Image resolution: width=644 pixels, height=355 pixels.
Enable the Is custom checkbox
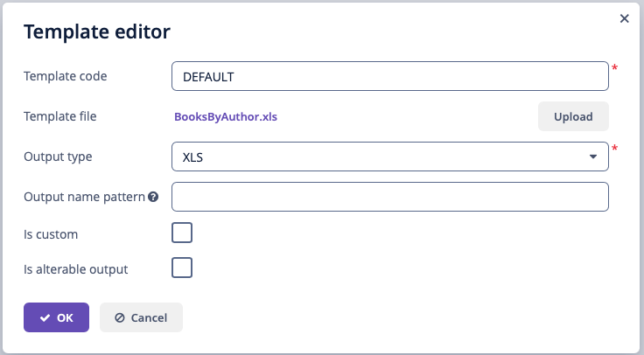(182, 233)
